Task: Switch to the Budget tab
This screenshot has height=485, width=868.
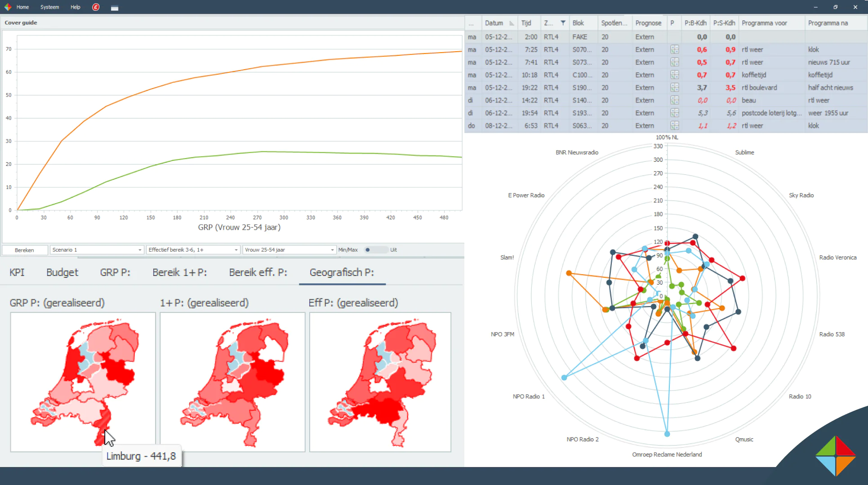Action: (x=62, y=272)
